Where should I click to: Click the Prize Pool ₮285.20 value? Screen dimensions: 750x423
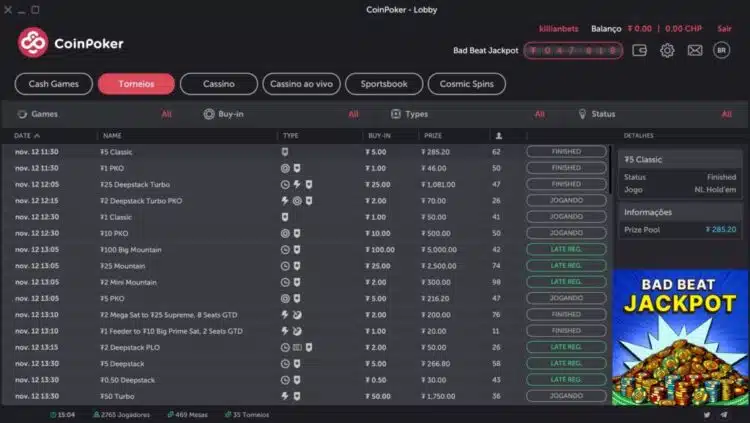pos(721,230)
